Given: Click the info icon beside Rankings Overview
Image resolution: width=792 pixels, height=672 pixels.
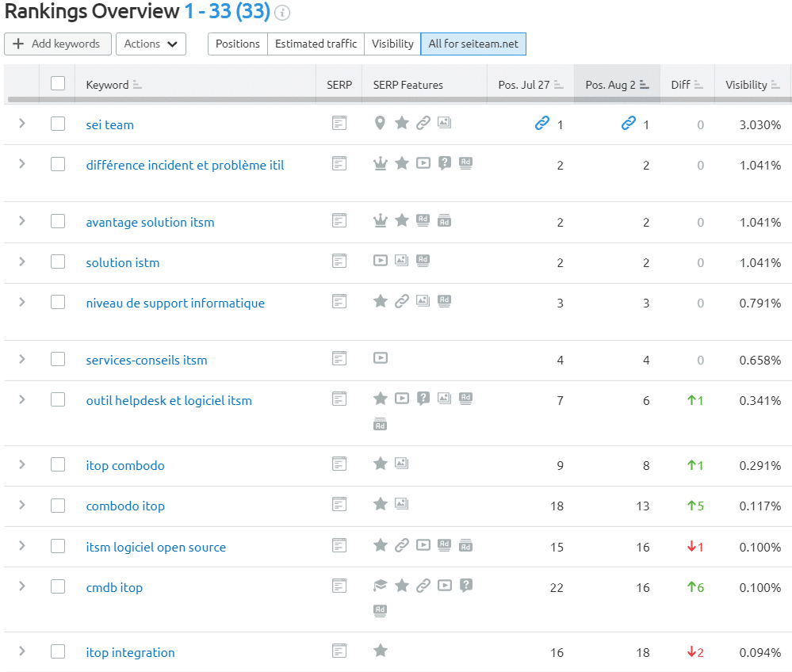Looking at the screenshot, I should [x=282, y=13].
